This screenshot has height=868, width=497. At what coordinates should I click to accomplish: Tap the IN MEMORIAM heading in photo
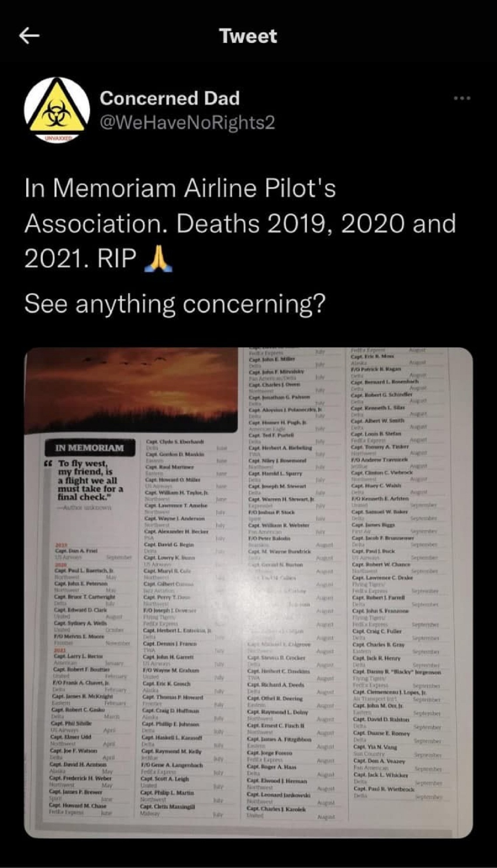point(90,448)
